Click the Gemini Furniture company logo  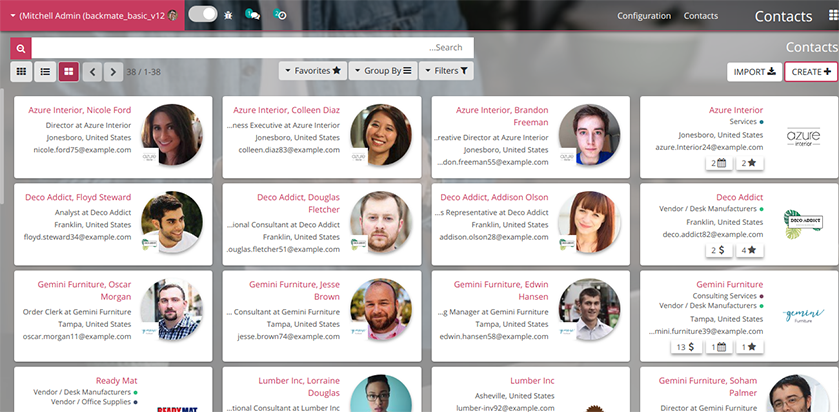pos(803,316)
